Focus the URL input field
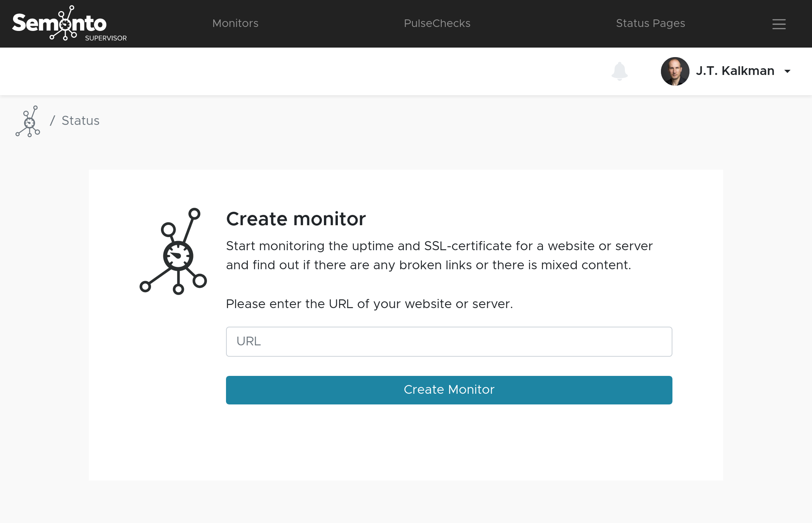Viewport: 812px width, 523px height. tap(449, 341)
